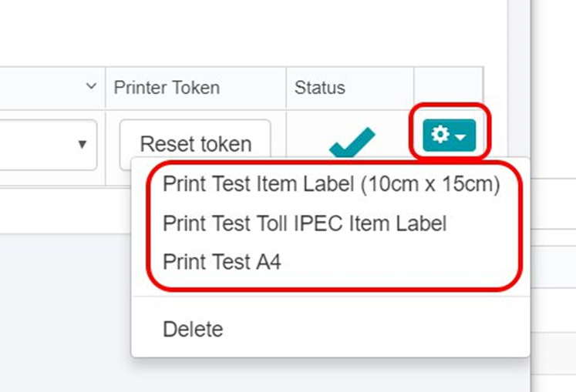Click the blue status checkmark icon
The height and width of the screenshot is (392, 576).
pyautogui.click(x=351, y=143)
